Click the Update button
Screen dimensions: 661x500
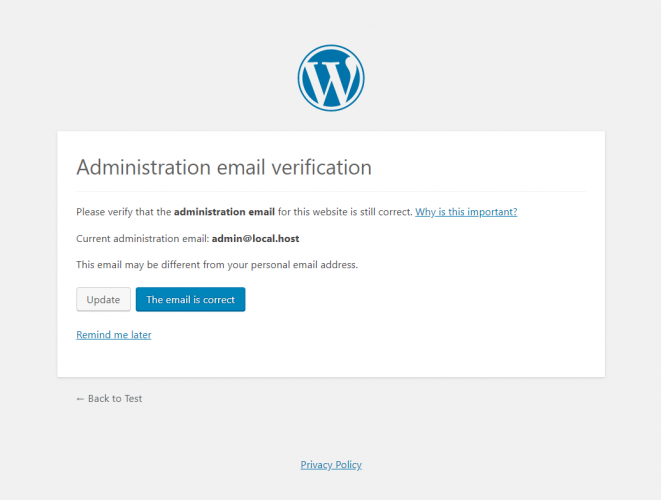click(x=103, y=299)
